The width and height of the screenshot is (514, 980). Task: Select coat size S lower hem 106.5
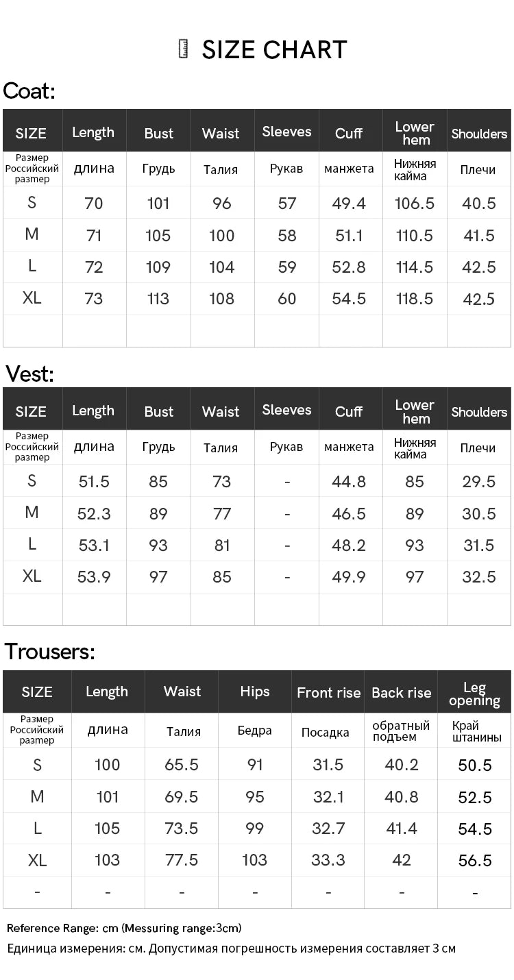coord(415,204)
